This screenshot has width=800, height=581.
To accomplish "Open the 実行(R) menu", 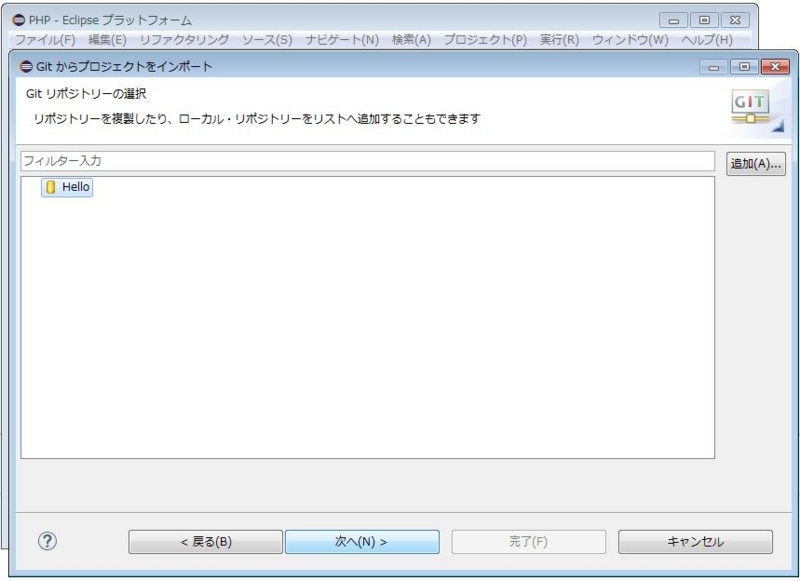I will 559,40.
